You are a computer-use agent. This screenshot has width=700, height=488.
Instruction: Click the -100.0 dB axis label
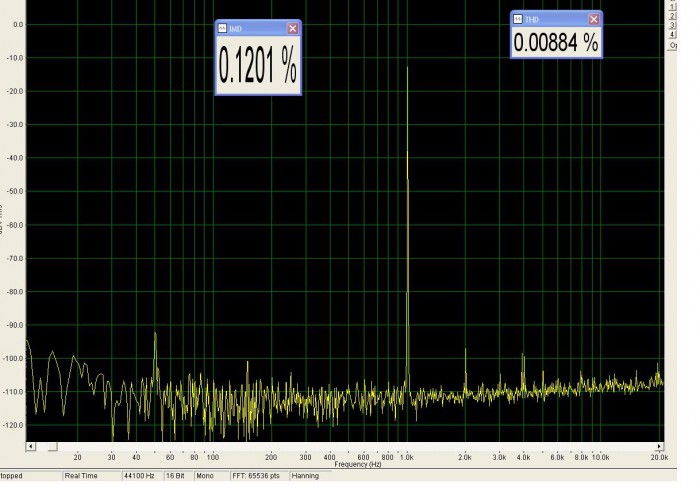(14, 358)
